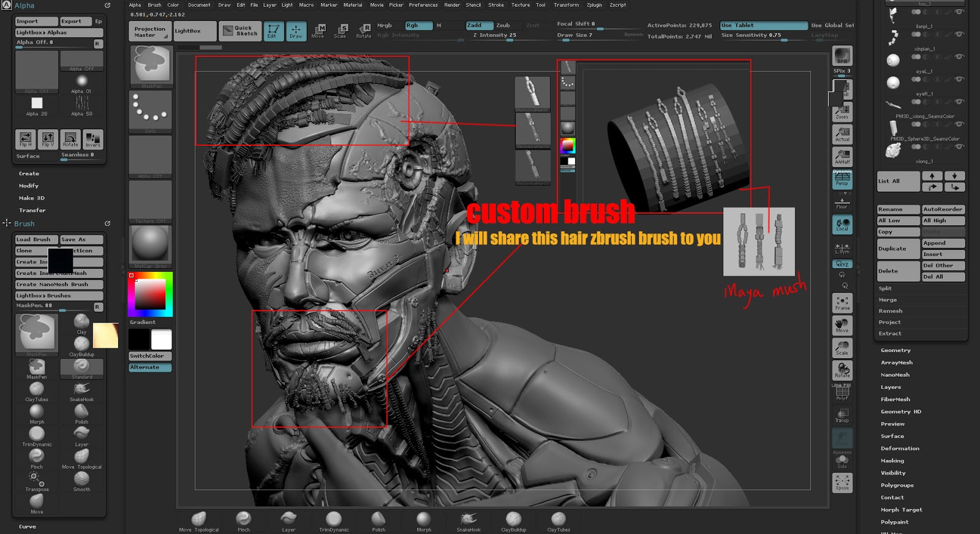Open the Xpose icon on right shelf
The height and width of the screenshot is (534, 980).
click(842, 483)
